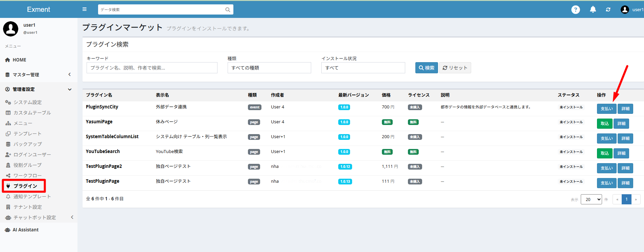The image size is (644, 252).
Task: Click version badge 1.0.12
Action: [345, 167]
